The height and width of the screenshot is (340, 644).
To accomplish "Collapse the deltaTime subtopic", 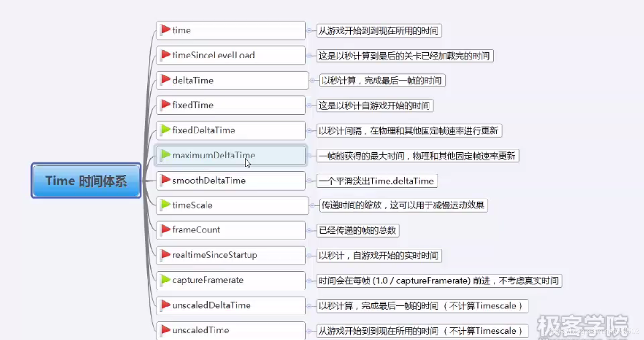I will [x=313, y=81].
